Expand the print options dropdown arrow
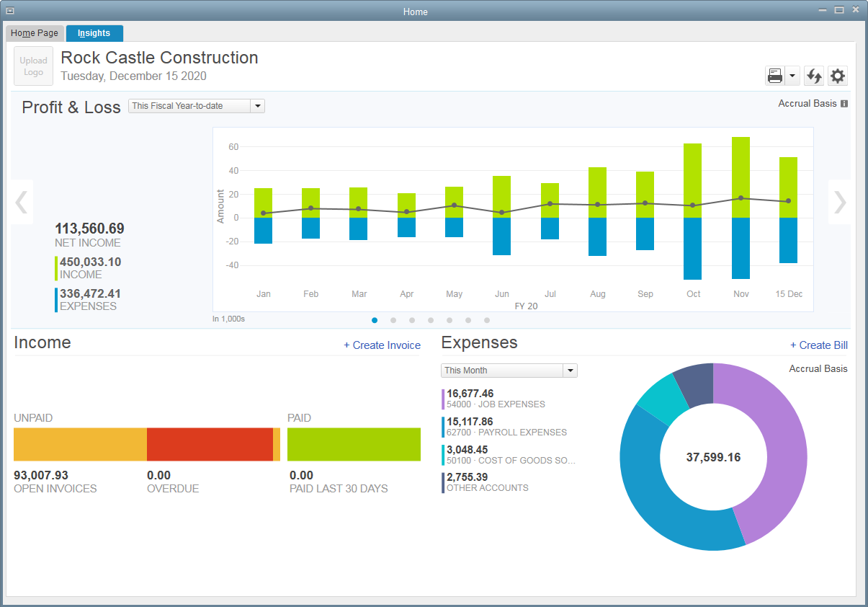Viewport: 868px width, 607px height. 792,76
